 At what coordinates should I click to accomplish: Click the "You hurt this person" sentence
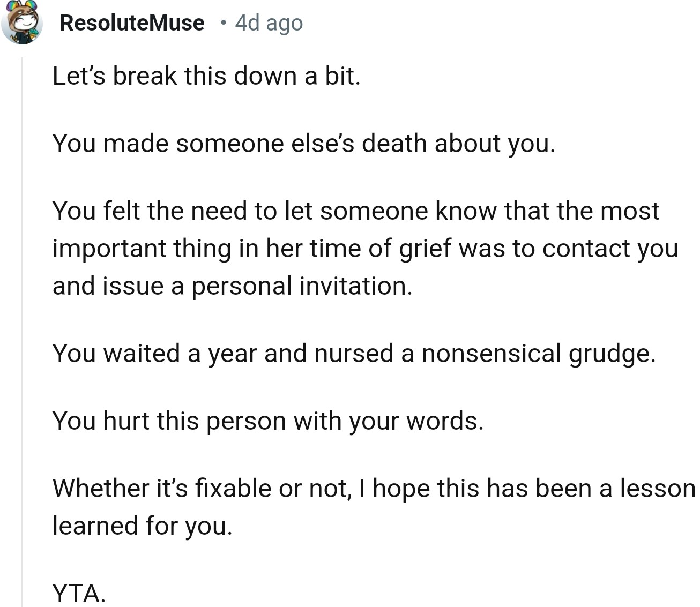point(268,421)
